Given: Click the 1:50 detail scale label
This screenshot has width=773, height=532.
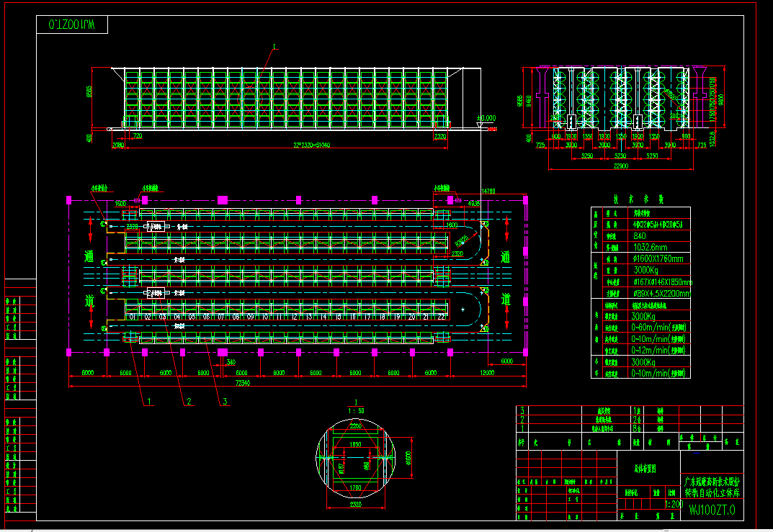Looking at the screenshot, I should tap(356, 411).
